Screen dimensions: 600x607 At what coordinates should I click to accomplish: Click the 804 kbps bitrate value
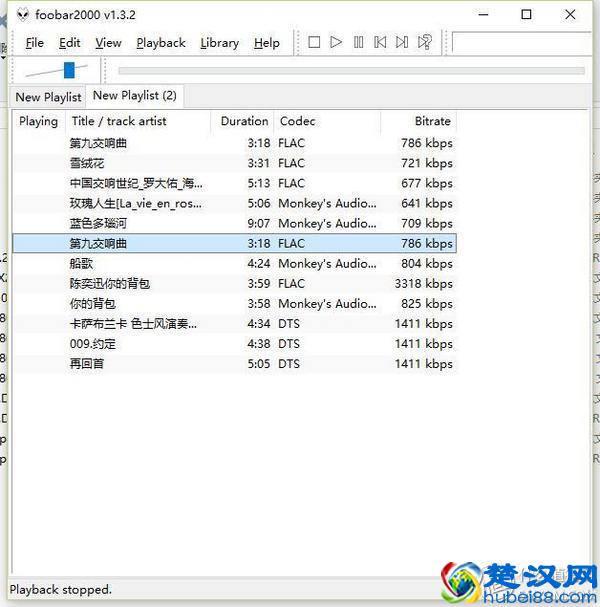tap(427, 264)
